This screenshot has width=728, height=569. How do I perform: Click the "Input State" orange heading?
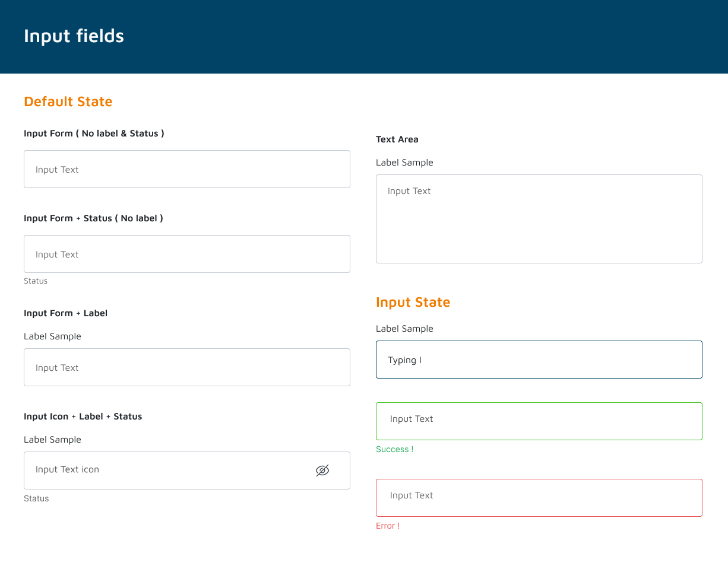click(x=413, y=302)
